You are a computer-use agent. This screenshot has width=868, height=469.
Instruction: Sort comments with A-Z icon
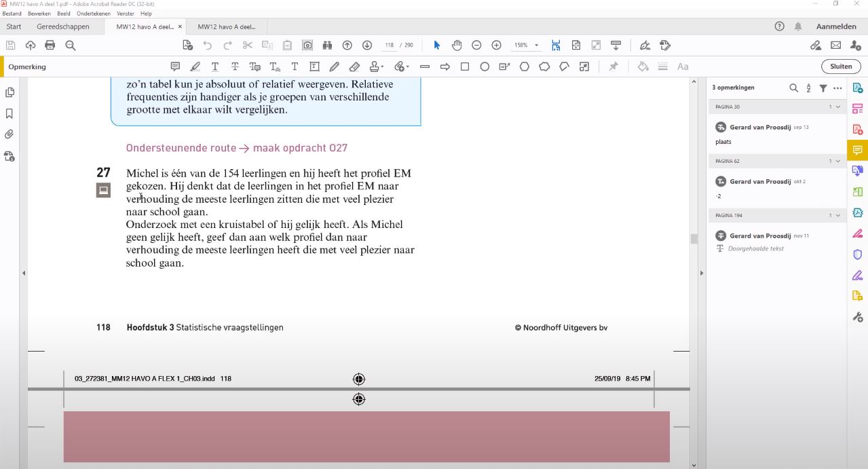pyautogui.click(x=808, y=88)
